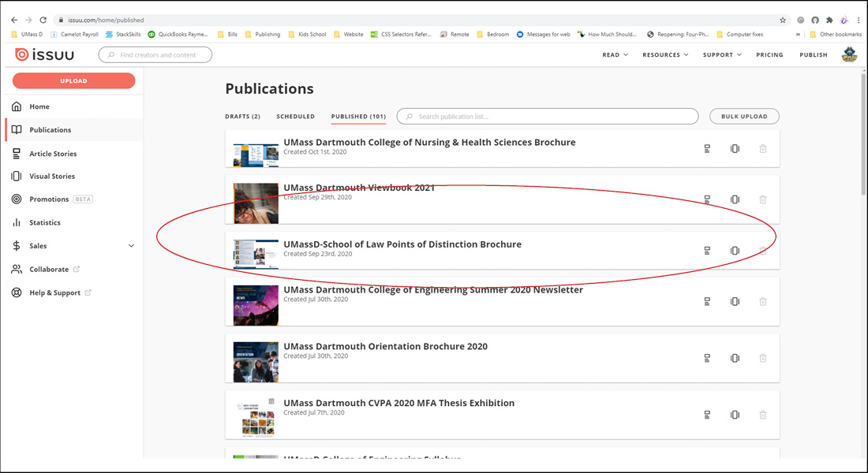Delete the Orientation Brochure 2020 publication
Image resolution: width=868 pixels, height=473 pixels.
(762, 358)
